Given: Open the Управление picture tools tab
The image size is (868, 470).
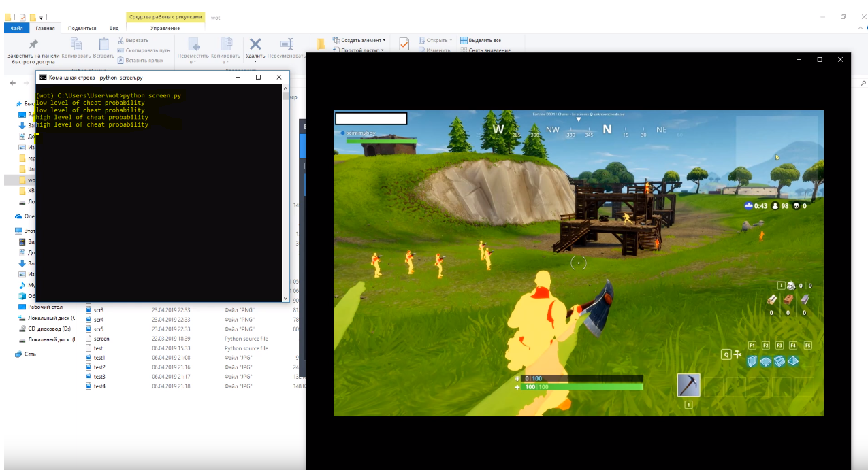Looking at the screenshot, I should click(x=165, y=28).
